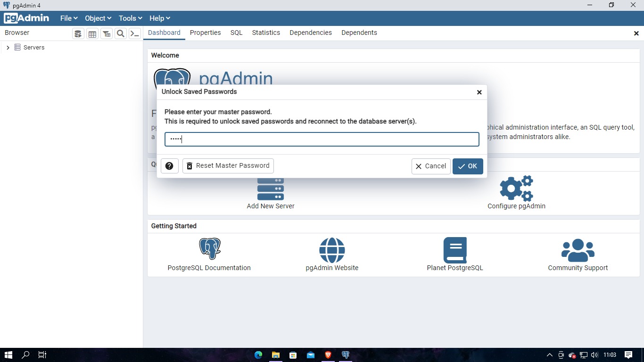The width and height of the screenshot is (644, 362).
Task: Click the volume speaker tray icon
Action: click(594, 355)
